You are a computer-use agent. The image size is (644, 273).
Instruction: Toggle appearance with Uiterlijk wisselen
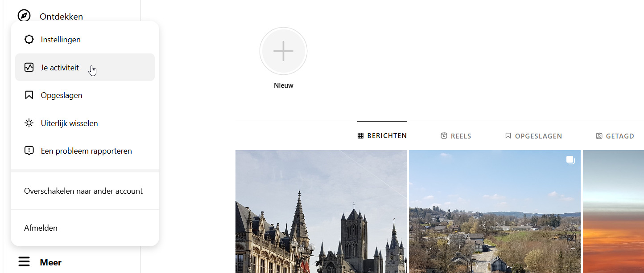(69, 123)
